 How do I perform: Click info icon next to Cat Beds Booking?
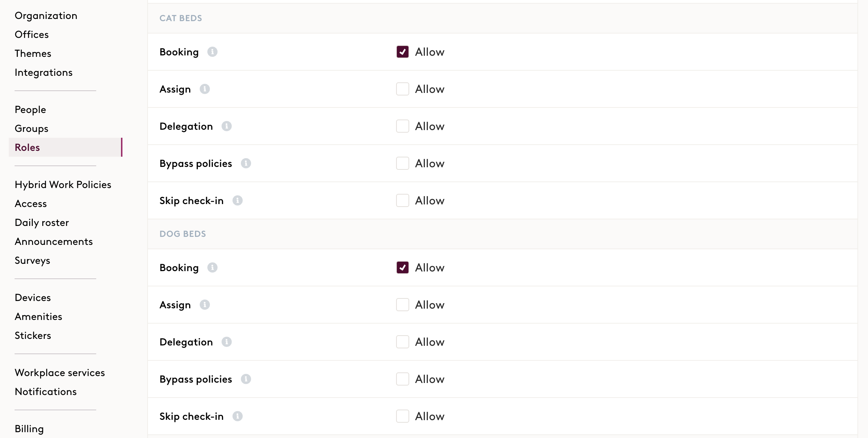click(x=212, y=52)
